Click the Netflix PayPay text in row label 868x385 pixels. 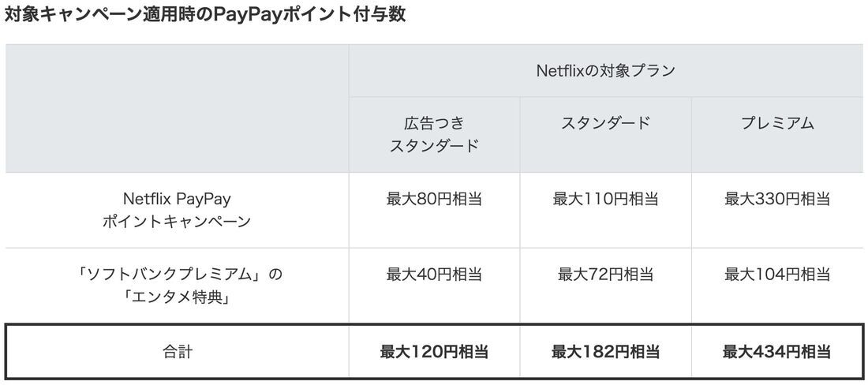coord(177,199)
